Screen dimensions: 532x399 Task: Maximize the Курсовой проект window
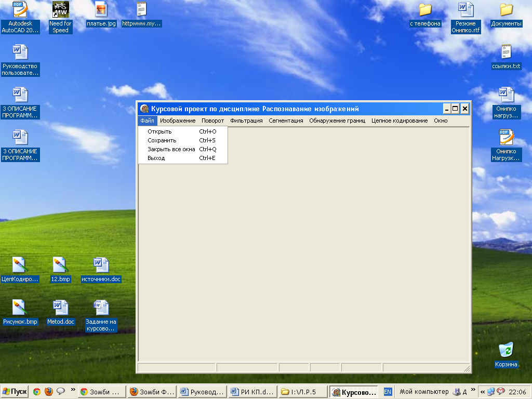tap(455, 109)
